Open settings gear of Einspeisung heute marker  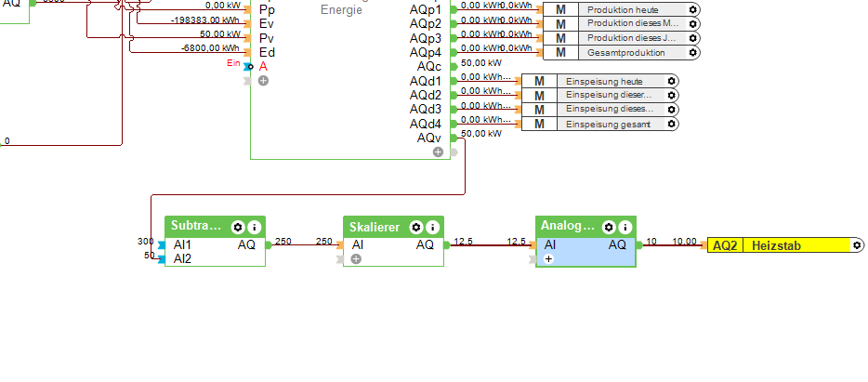(672, 81)
